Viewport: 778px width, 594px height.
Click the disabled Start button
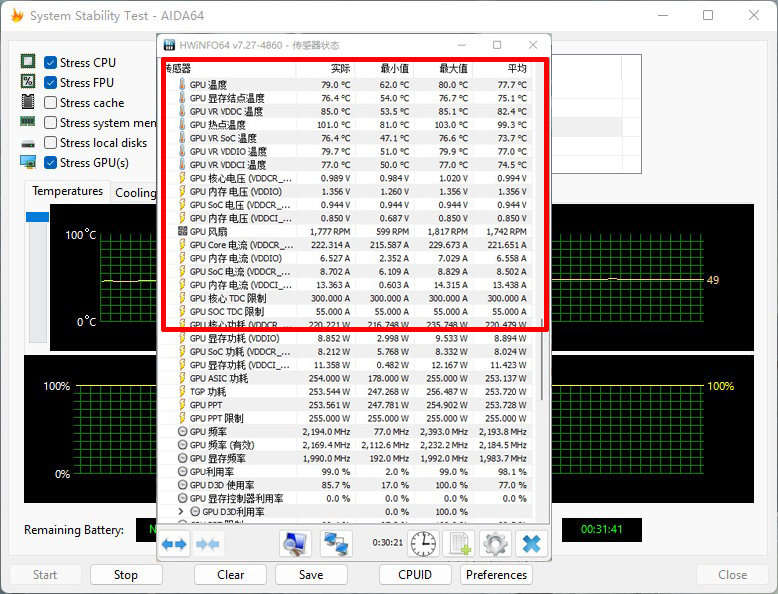[x=45, y=575]
